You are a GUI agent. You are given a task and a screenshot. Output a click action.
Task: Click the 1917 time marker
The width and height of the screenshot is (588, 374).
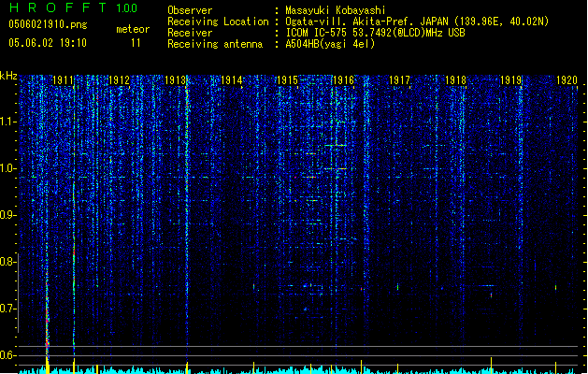pyautogui.click(x=399, y=80)
